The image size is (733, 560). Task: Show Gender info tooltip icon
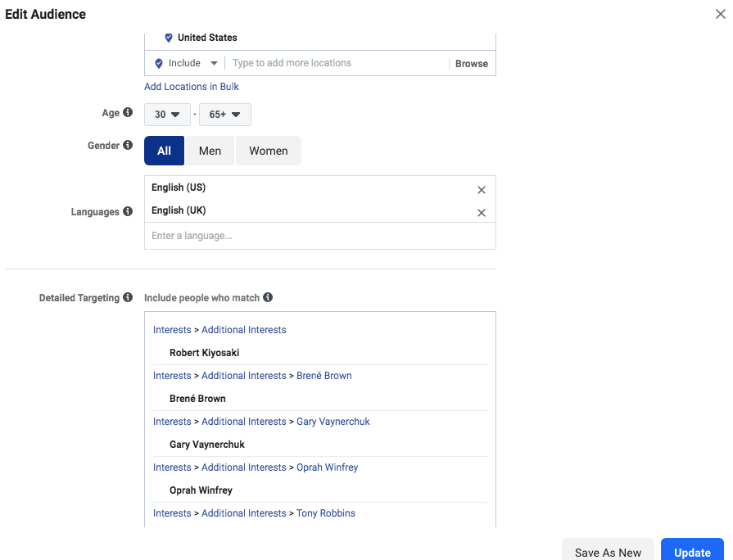click(x=128, y=145)
